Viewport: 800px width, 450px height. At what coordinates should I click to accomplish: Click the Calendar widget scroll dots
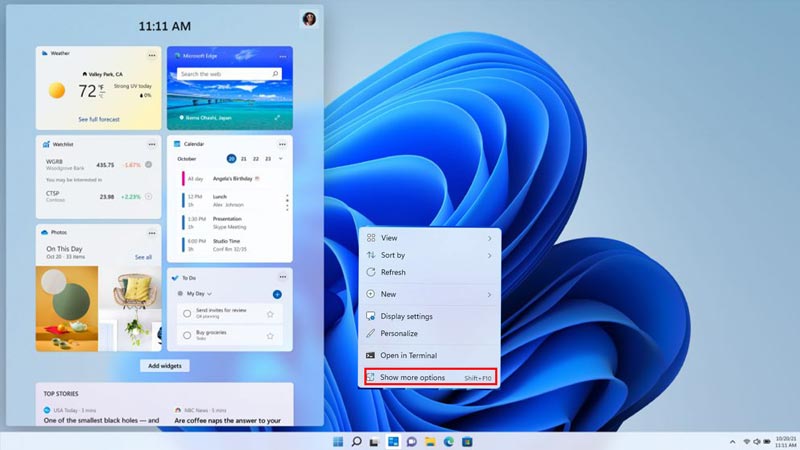pos(287,203)
